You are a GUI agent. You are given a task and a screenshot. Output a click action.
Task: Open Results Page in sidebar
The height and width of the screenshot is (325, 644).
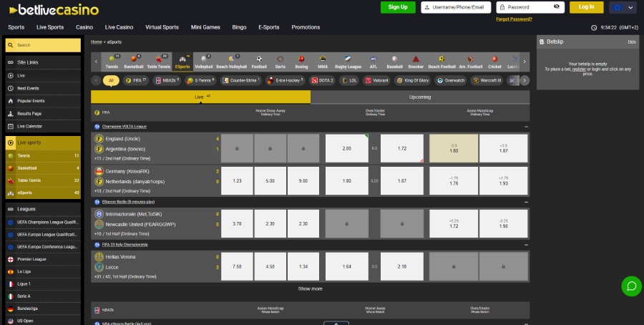pos(43,113)
